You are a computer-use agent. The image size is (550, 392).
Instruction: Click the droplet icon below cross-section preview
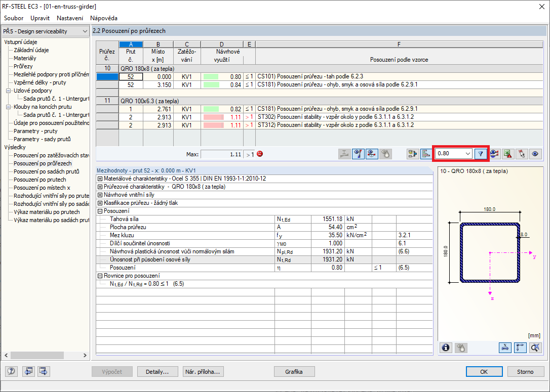tap(461, 347)
